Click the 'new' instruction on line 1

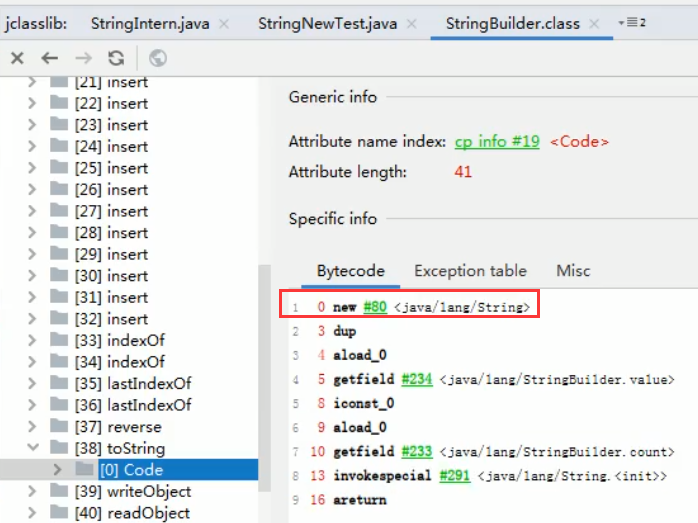click(x=345, y=307)
